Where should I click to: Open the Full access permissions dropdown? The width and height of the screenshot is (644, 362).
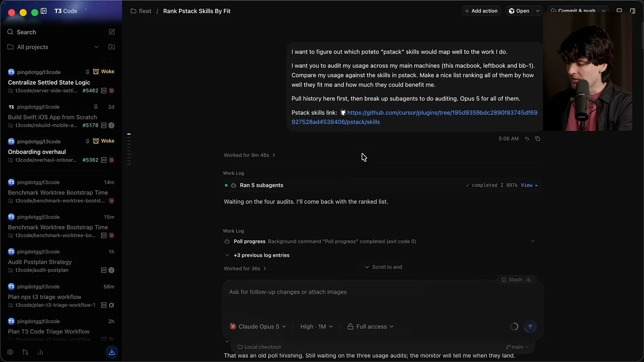point(370,327)
